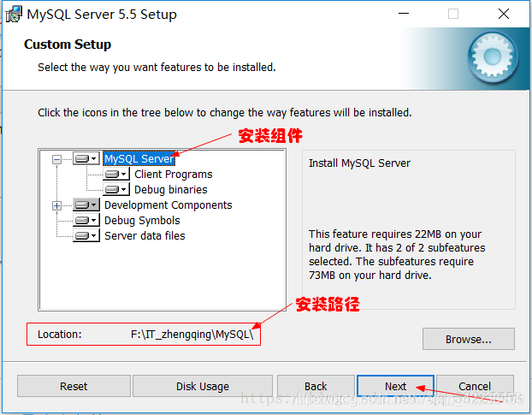Select Client Programs in the feature tree
Screen dimensions: 532x415
click(x=174, y=174)
